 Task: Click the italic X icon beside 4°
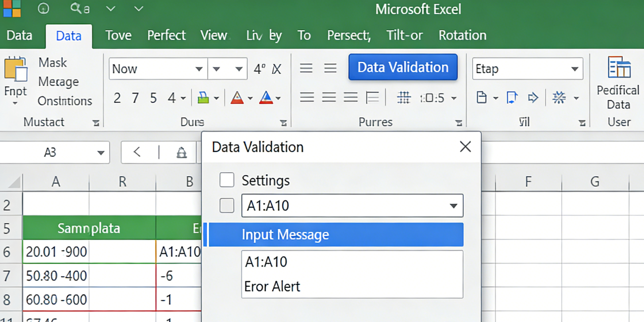[x=277, y=69]
